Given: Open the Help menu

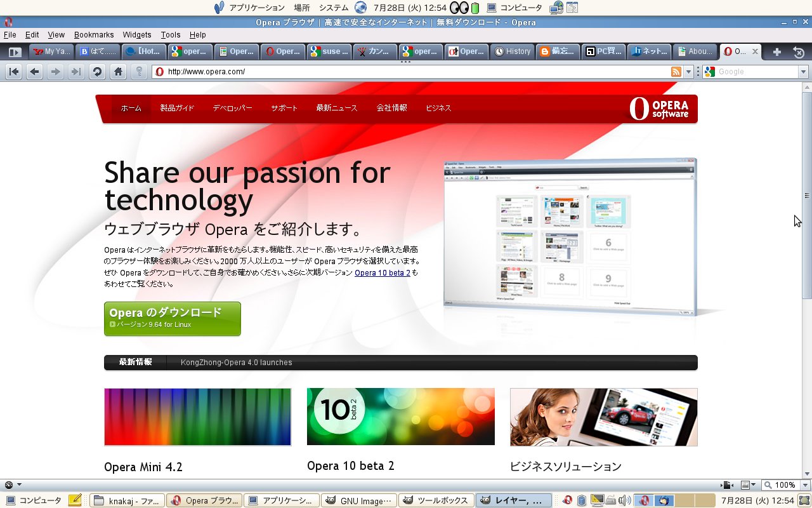Looking at the screenshot, I should click(197, 35).
